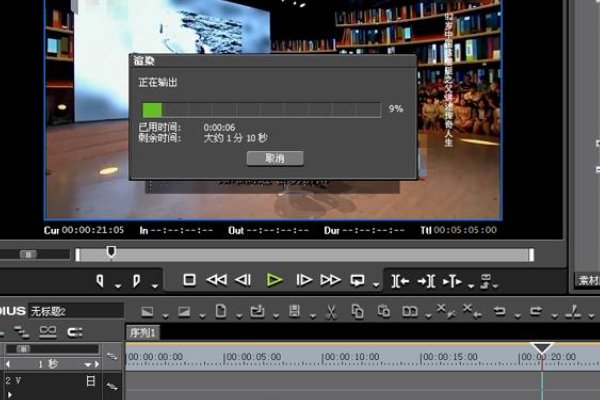Viewport: 600px width, 400px height.
Task: Click the green Play button
Action: click(x=275, y=281)
